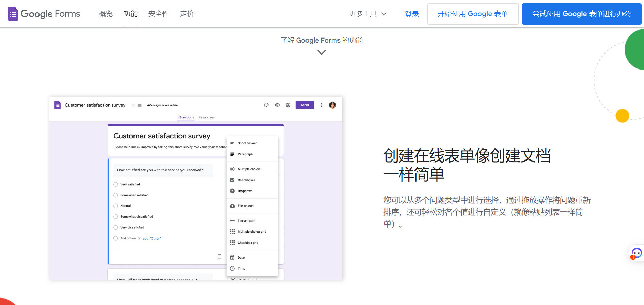Open the theme palette customization icon
Image resolution: width=644 pixels, height=305 pixels.
266,105
